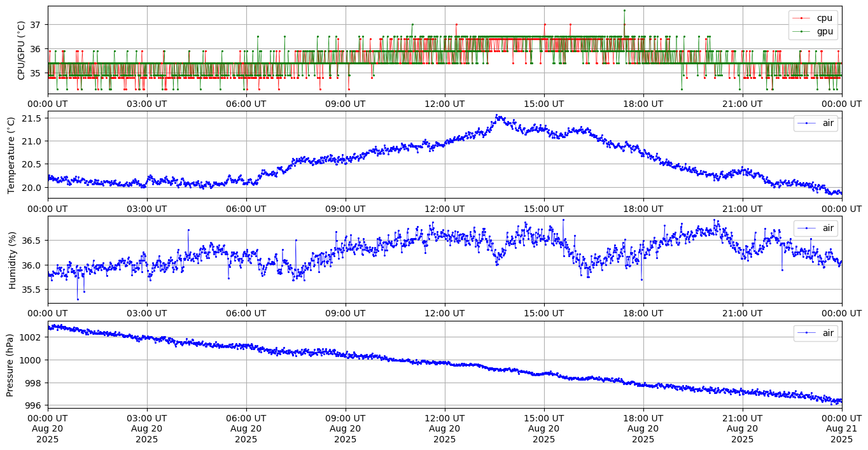Screen dimensions: 868x450
Task: Select the green gpu line sample in legend
Action: (x=802, y=31)
